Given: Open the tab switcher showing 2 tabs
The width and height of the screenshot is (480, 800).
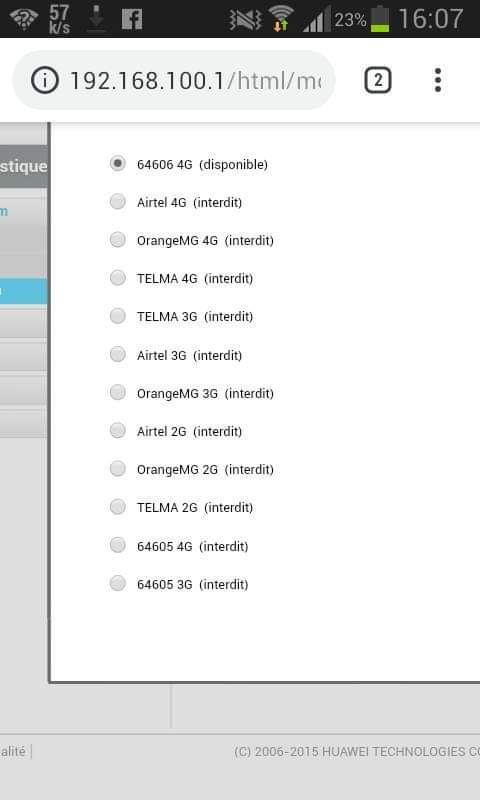Looking at the screenshot, I should 378,81.
